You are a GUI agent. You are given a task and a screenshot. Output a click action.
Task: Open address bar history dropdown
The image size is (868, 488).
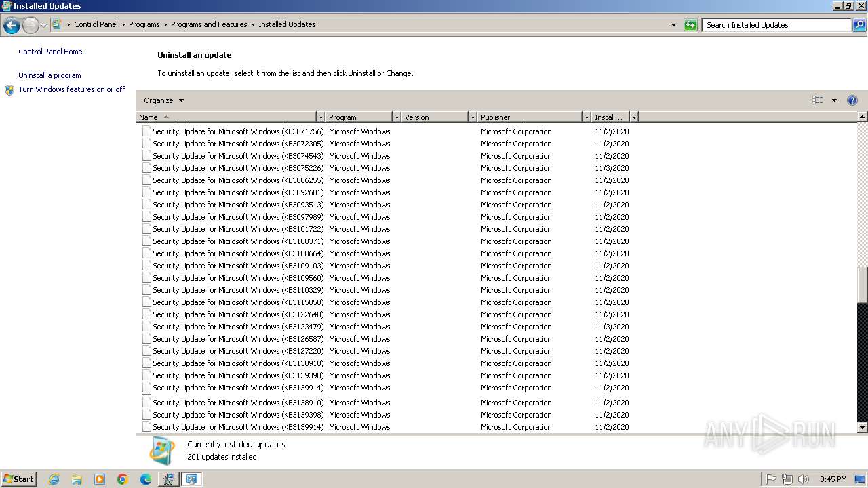point(673,25)
